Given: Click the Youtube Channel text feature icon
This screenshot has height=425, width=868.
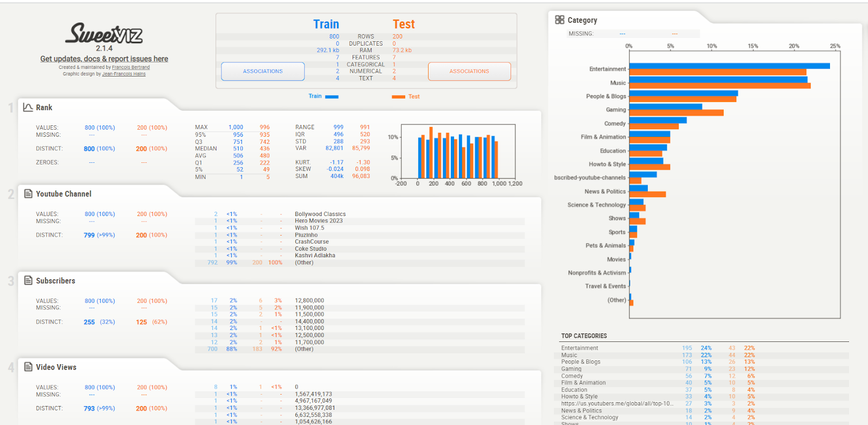Looking at the screenshot, I should (28, 194).
